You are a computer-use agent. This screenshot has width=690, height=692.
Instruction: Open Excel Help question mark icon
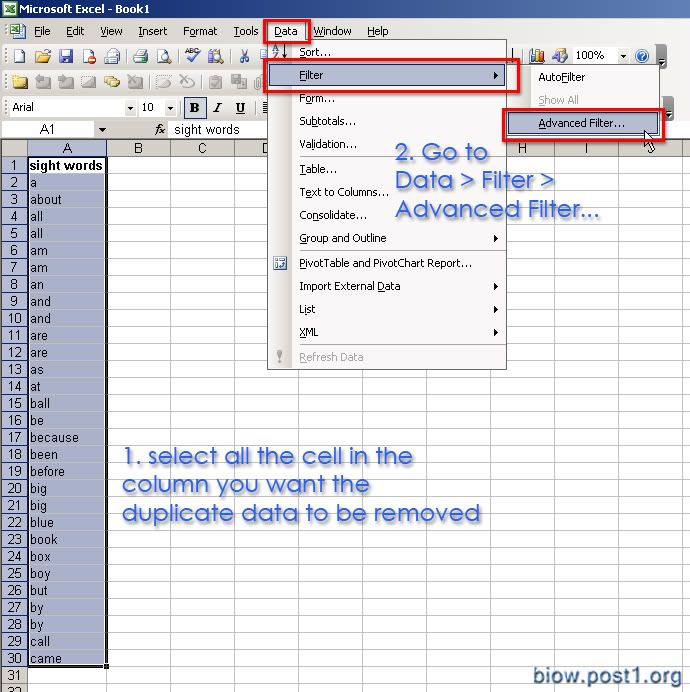[642, 56]
